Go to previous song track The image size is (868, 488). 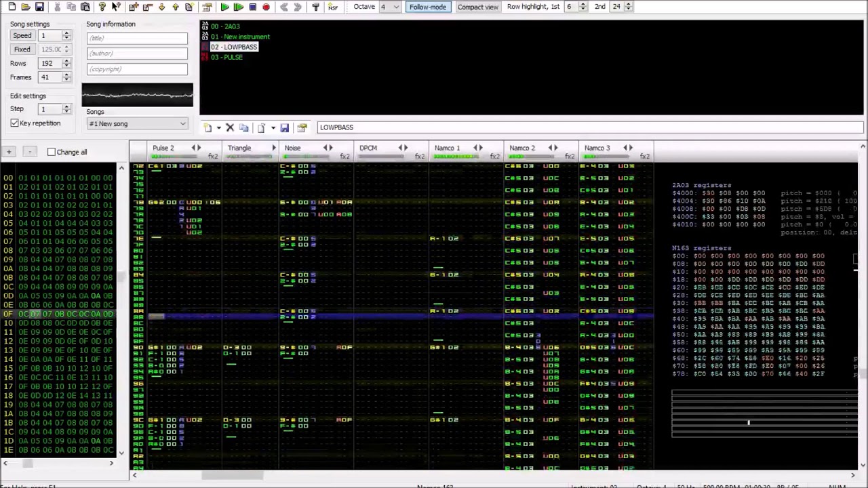tap(283, 7)
